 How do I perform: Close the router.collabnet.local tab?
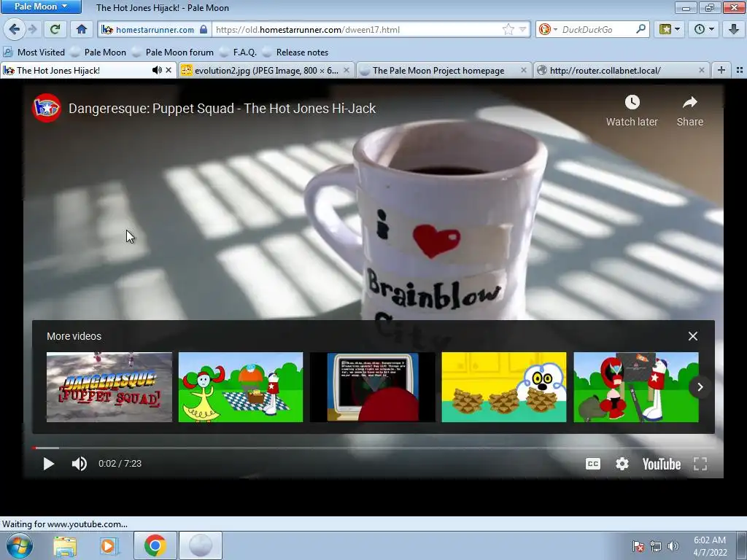click(x=701, y=71)
